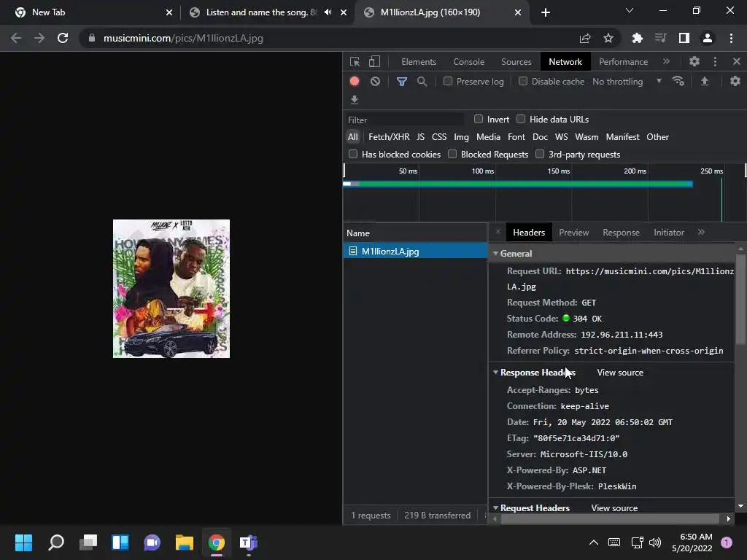Show more DevTools panels chevron

pos(666,61)
